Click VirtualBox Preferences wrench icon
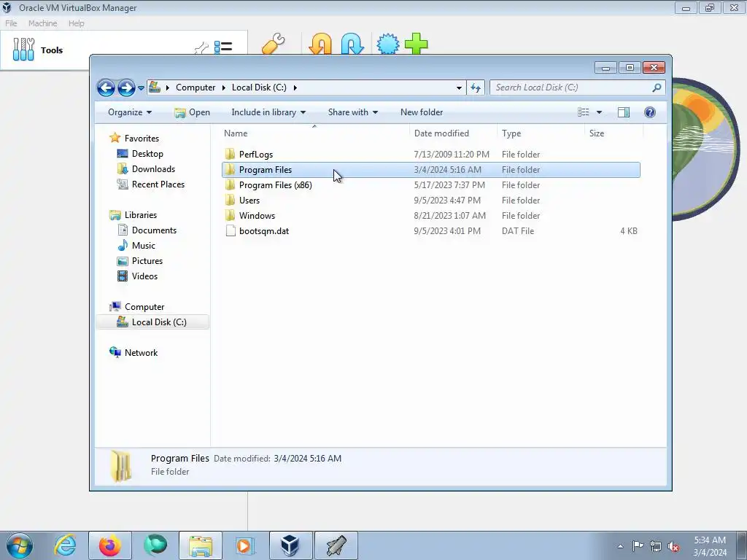This screenshot has width=747, height=560. click(x=273, y=44)
